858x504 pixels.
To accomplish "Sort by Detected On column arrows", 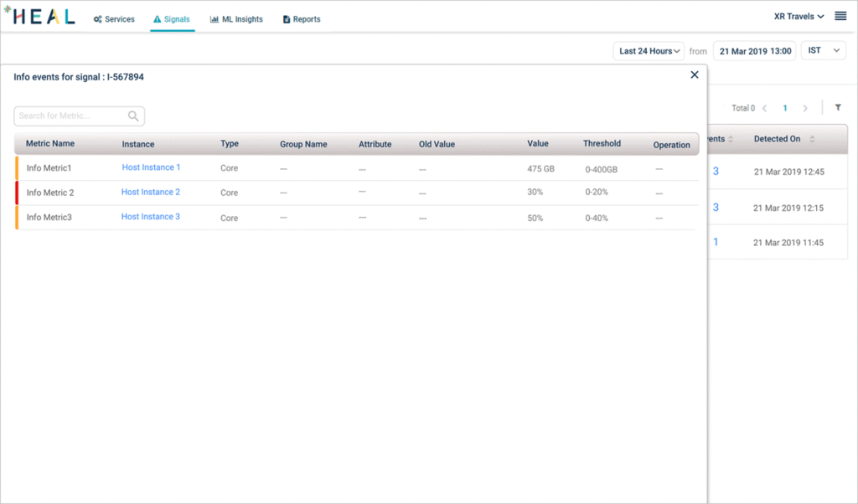I will (812, 139).
